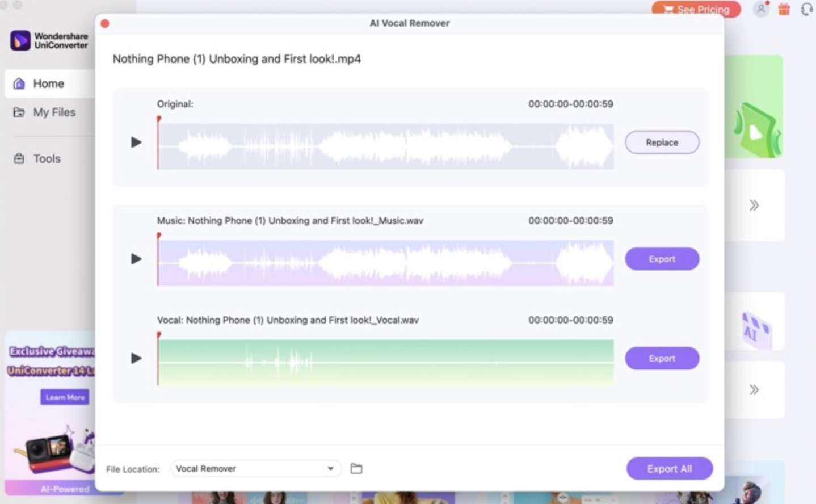
Task: Expand the lower double-chevron card behind dialog
Action: tap(754, 390)
